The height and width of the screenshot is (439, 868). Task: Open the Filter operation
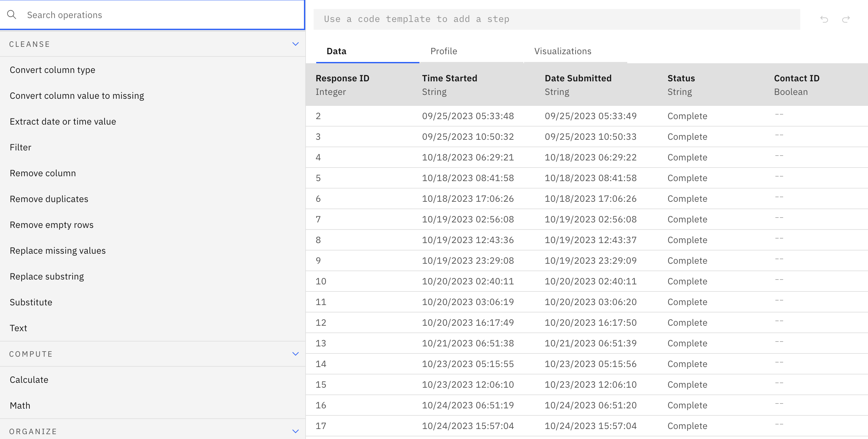21,147
